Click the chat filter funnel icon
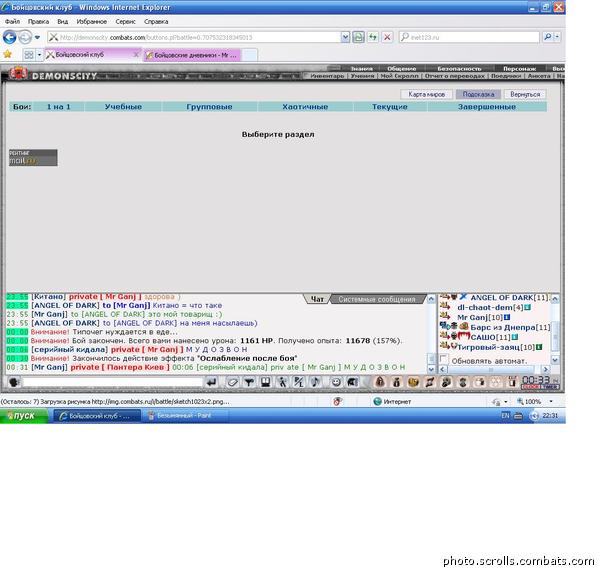The height and width of the screenshot is (571, 600). [249, 382]
